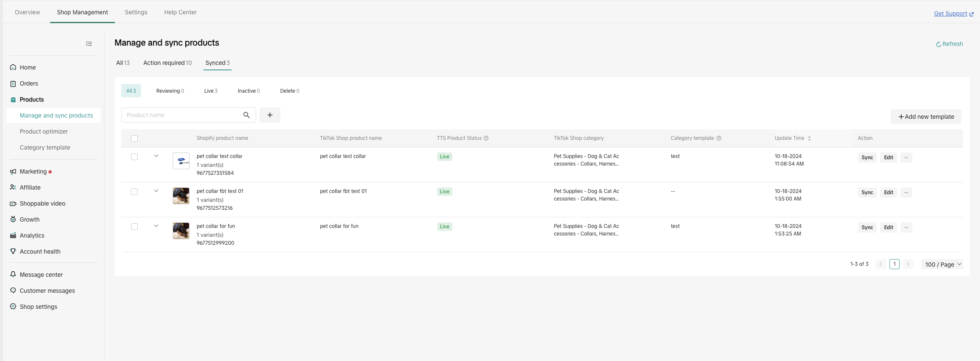Expand the pet collar test collar row
The image size is (980, 361).
point(156,156)
